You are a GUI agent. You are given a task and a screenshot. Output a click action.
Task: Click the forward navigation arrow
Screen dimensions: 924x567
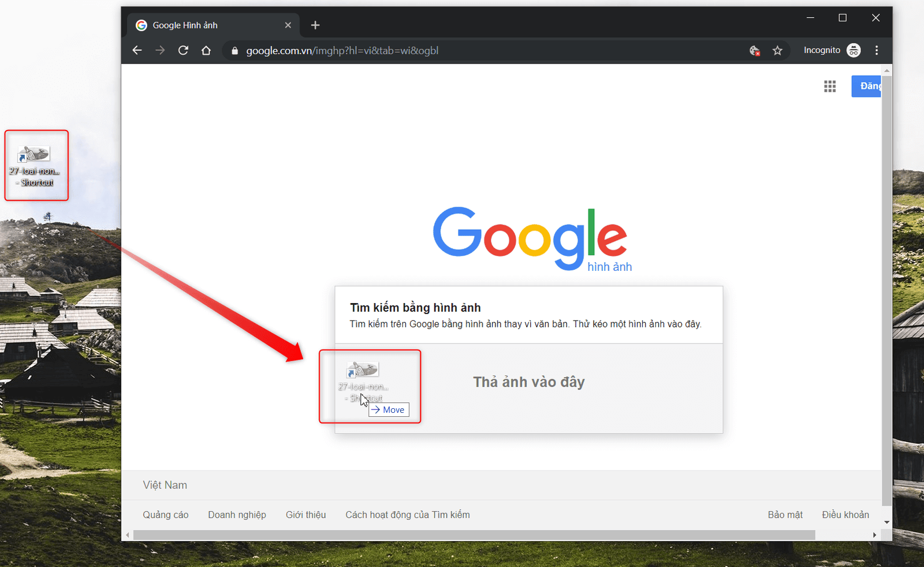(x=160, y=50)
